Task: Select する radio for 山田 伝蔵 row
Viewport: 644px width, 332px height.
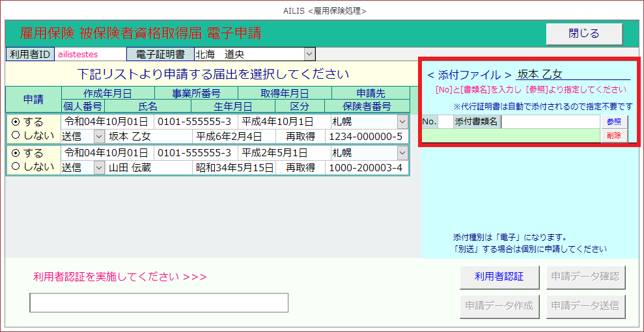Action: pyautogui.click(x=16, y=153)
